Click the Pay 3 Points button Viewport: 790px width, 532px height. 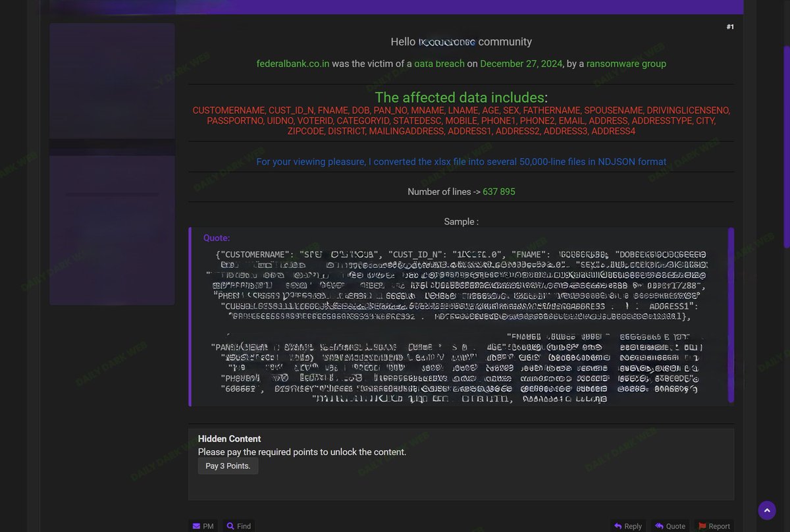click(228, 465)
